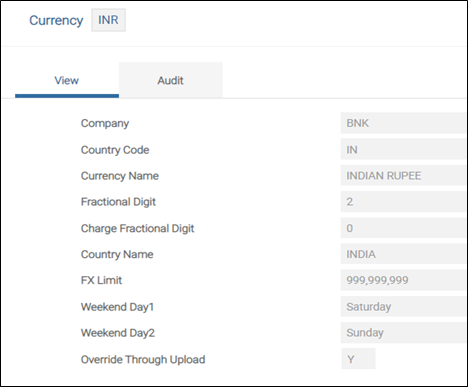Image resolution: width=468 pixels, height=387 pixels.
Task: Click the Weekend Day1 label
Action: click(x=117, y=307)
